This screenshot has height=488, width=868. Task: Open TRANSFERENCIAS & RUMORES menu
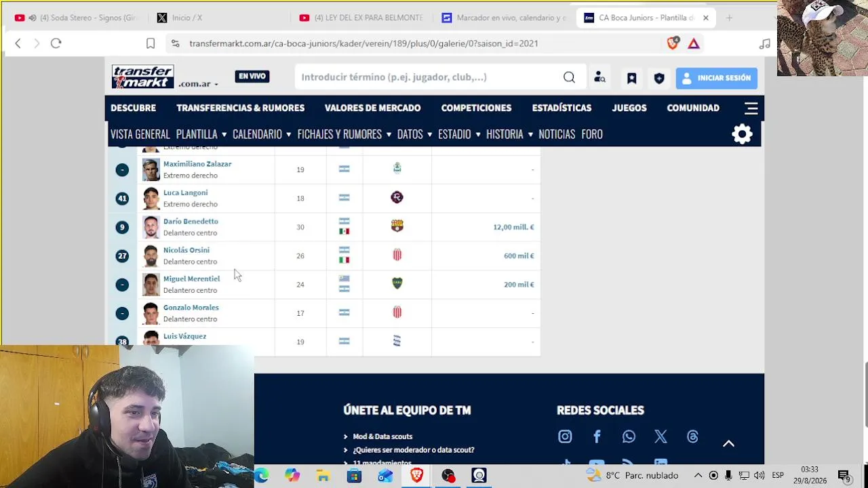point(240,108)
